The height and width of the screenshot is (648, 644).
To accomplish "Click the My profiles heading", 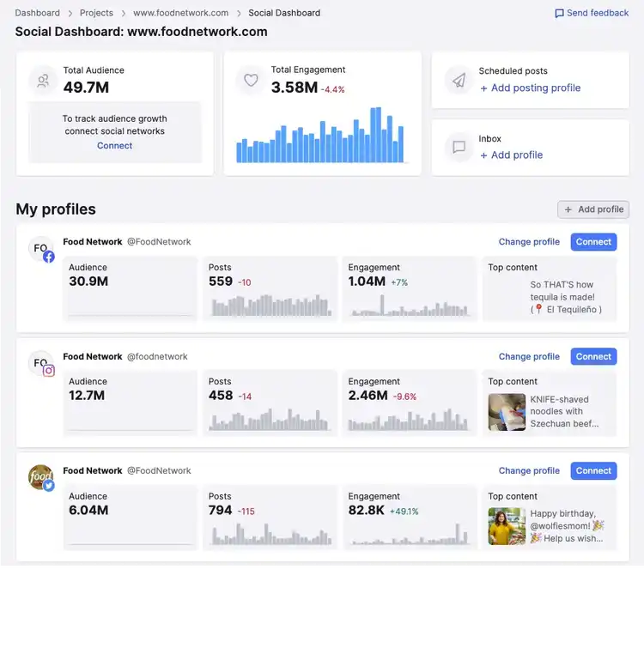I will 56,209.
